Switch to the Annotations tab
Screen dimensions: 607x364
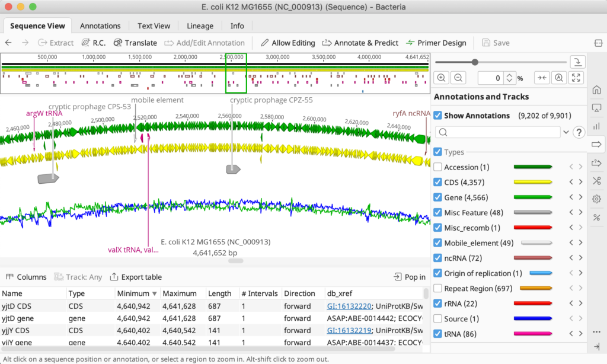point(100,25)
